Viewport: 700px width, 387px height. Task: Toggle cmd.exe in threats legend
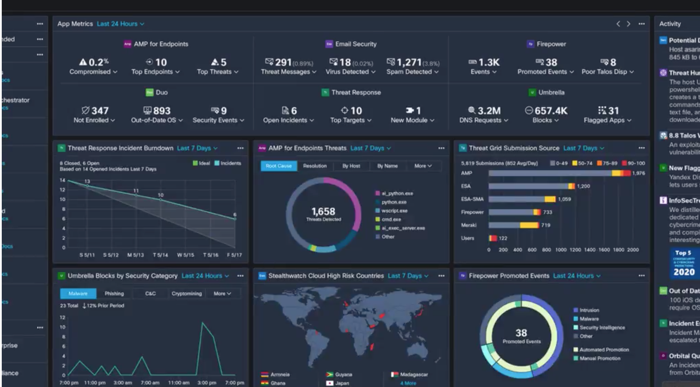pos(388,219)
